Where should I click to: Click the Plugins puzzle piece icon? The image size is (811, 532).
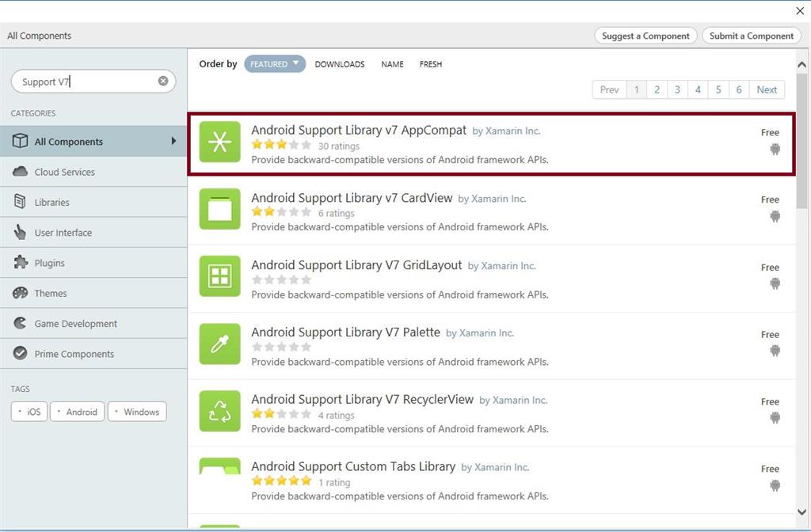pyautogui.click(x=20, y=262)
